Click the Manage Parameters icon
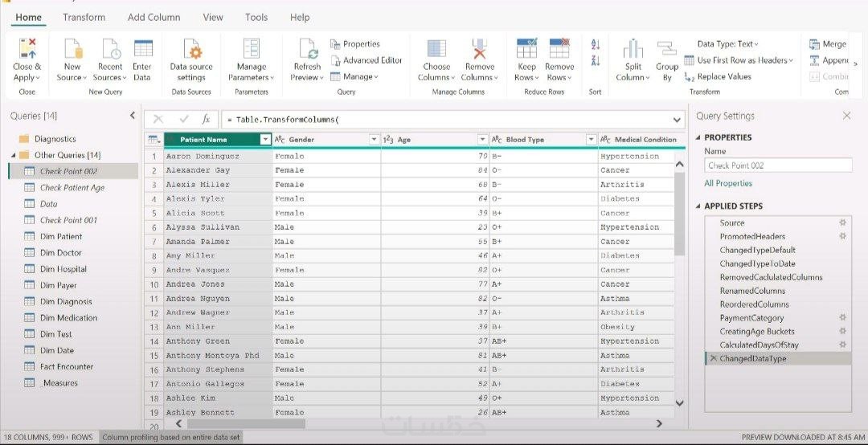Screen dimensions: 868x445 (x=252, y=49)
